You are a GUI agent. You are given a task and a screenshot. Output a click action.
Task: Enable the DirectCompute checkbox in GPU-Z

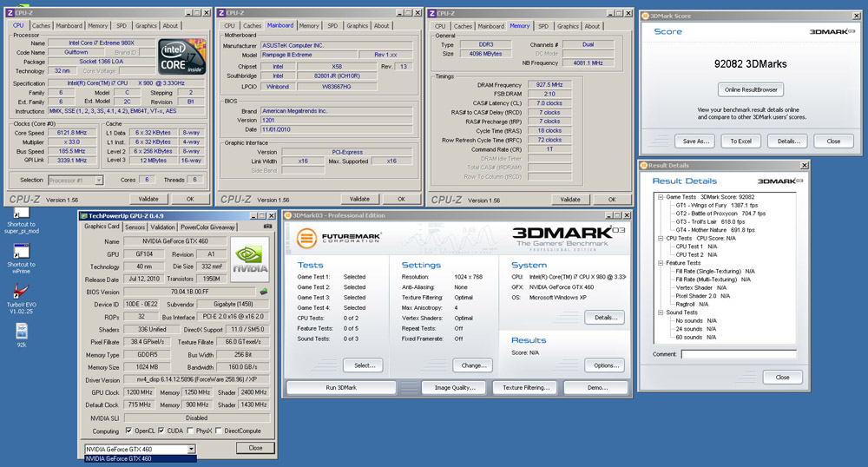pyautogui.click(x=218, y=431)
